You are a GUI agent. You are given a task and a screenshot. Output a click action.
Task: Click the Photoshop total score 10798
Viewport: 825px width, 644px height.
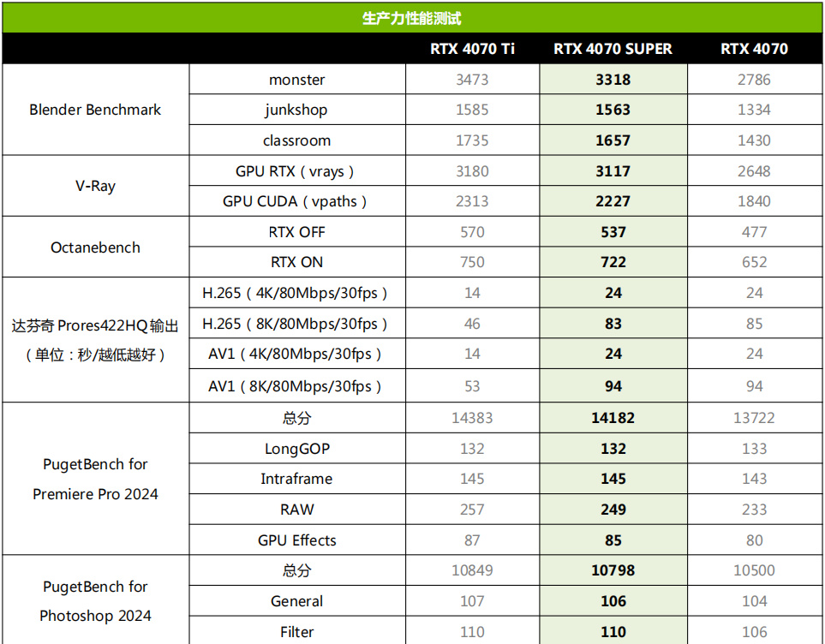(x=613, y=570)
